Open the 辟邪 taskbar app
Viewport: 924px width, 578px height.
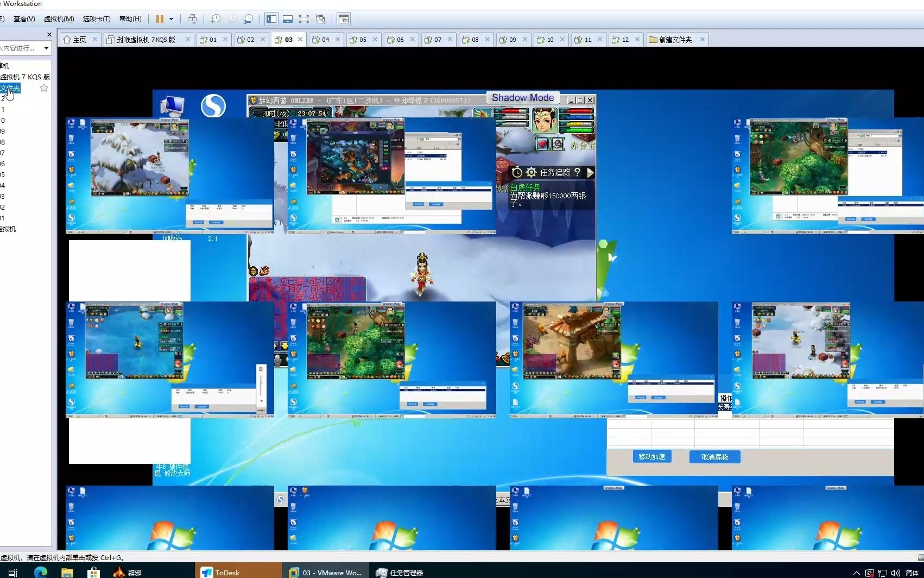pos(128,573)
